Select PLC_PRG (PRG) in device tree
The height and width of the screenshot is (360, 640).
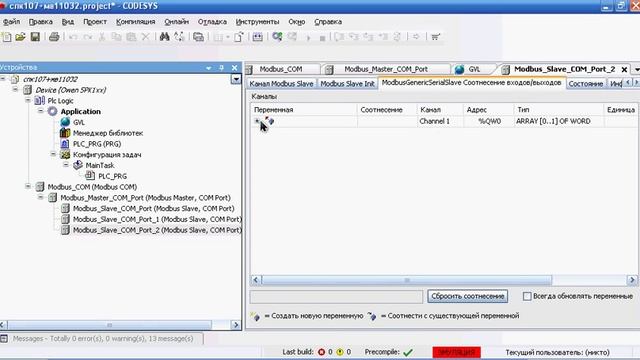point(97,144)
